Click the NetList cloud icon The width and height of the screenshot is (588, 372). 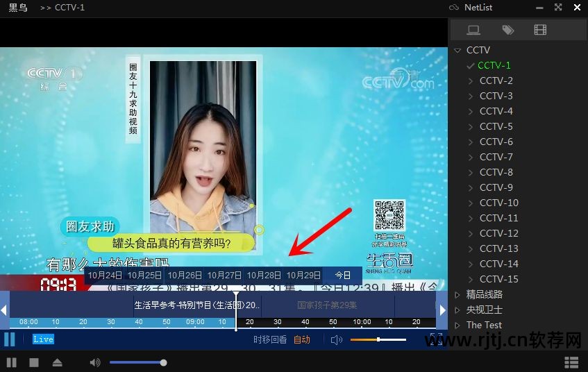(454, 8)
